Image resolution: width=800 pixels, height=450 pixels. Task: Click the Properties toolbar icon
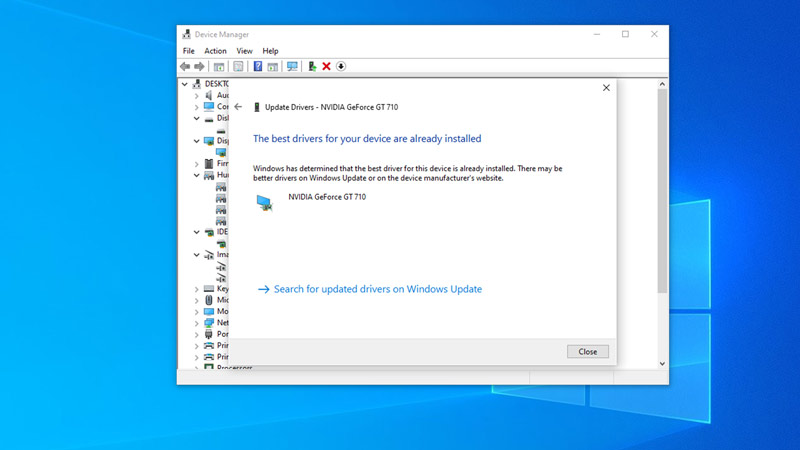pyautogui.click(x=238, y=66)
